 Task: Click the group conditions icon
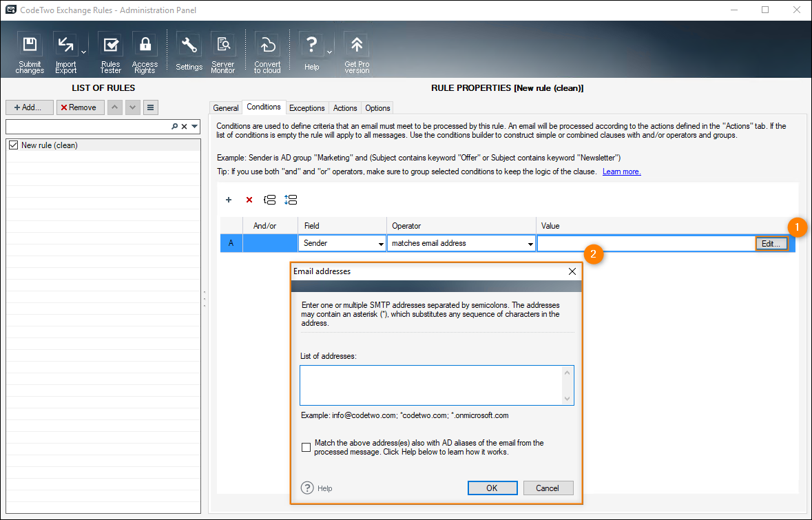pyautogui.click(x=270, y=200)
